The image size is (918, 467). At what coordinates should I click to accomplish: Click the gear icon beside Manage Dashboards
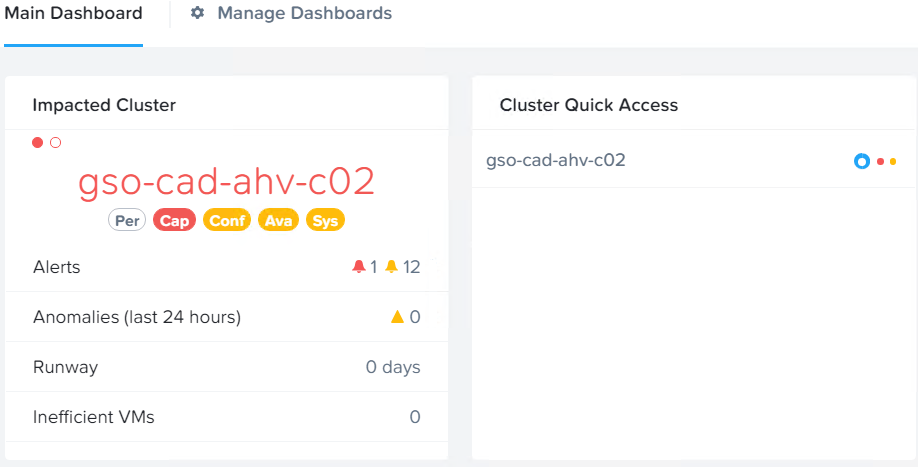(x=198, y=13)
